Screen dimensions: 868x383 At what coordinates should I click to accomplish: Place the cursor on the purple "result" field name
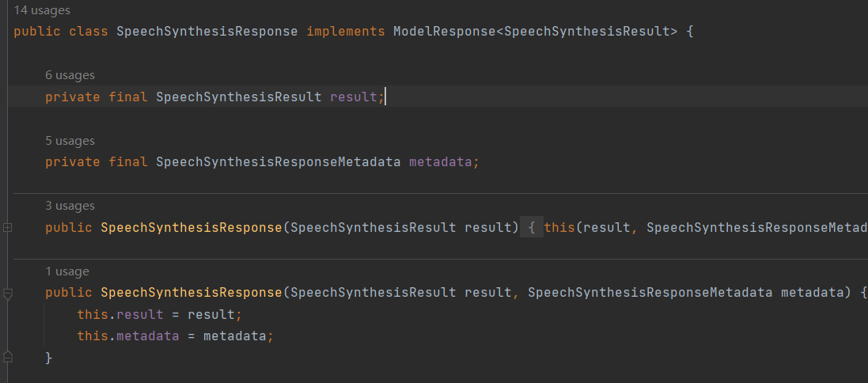(x=354, y=97)
